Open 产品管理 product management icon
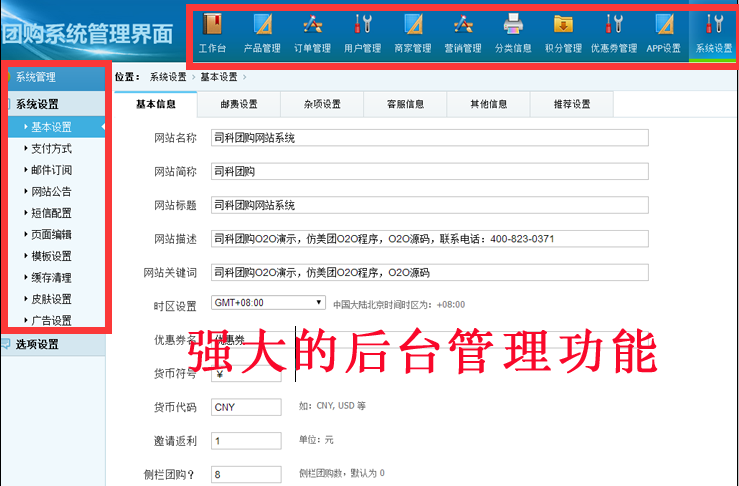This screenshot has height=486, width=739. [262, 33]
